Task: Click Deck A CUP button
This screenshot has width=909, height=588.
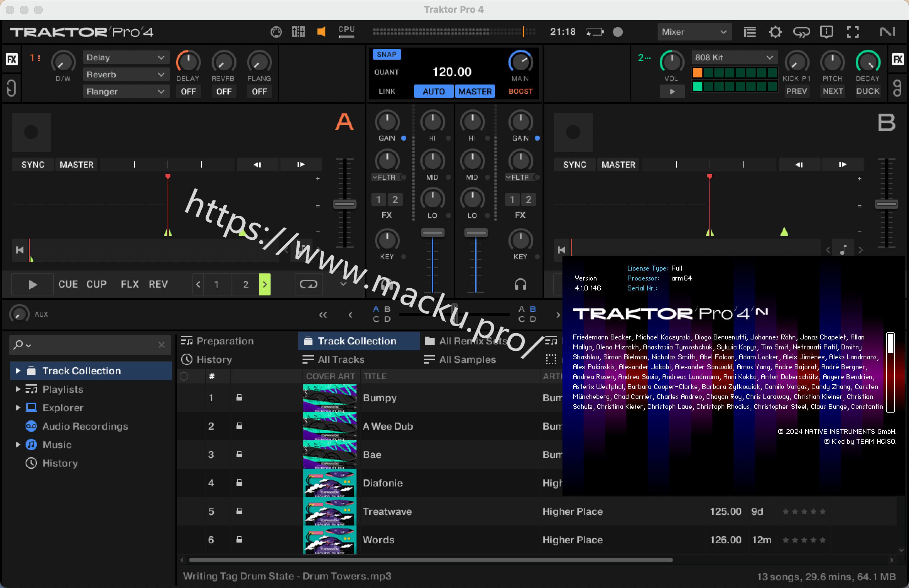Action: pyautogui.click(x=97, y=284)
